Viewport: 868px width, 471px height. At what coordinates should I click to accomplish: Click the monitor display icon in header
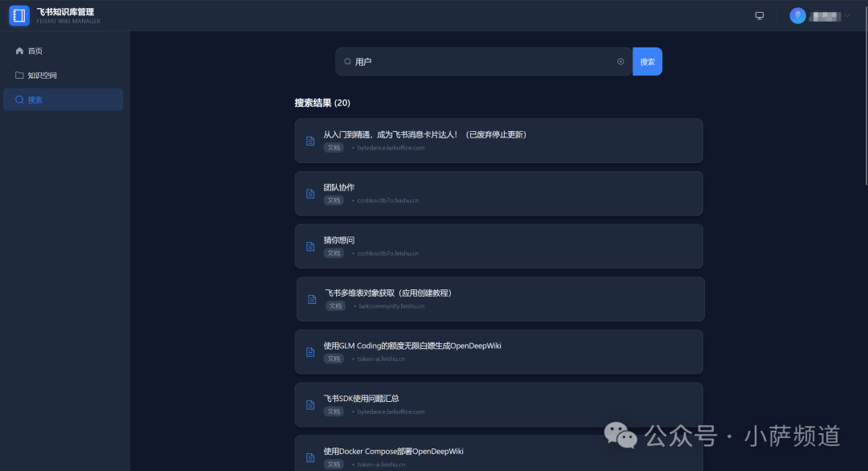pyautogui.click(x=759, y=15)
